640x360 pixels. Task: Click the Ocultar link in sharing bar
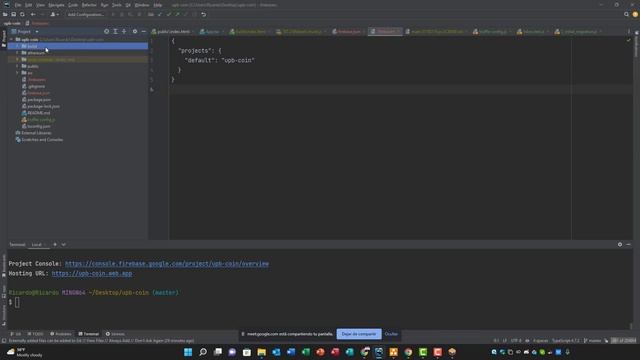click(391, 334)
